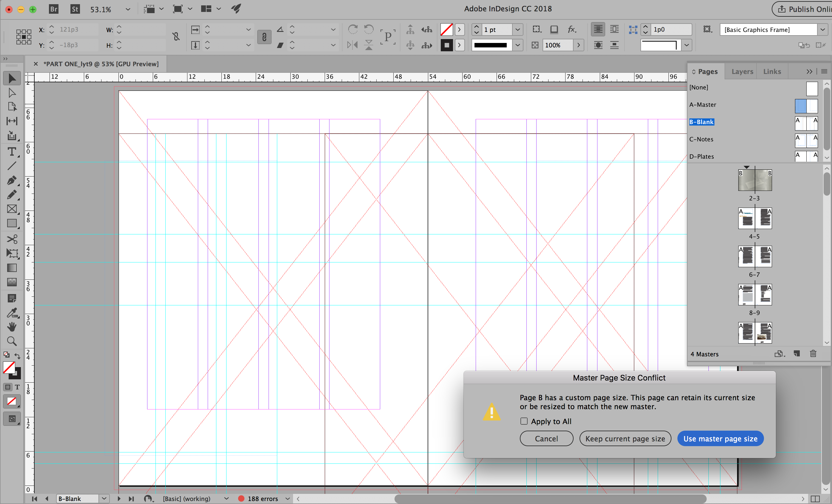The image size is (832, 504).
Task: Click the black stroke color swatch
Action: 446,45
